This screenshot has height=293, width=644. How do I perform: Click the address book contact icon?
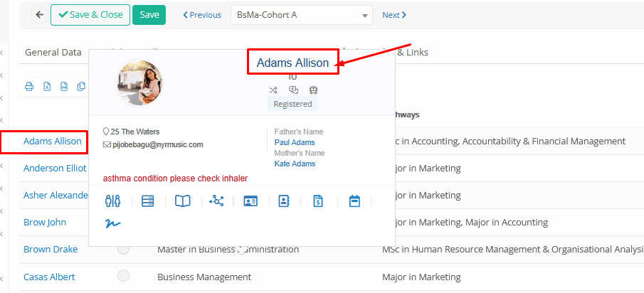pos(284,201)
